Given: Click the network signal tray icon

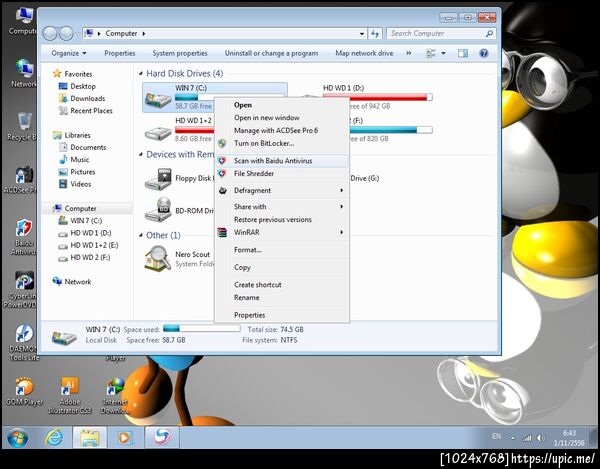Looking at the screenshot, I should [527, 438].
